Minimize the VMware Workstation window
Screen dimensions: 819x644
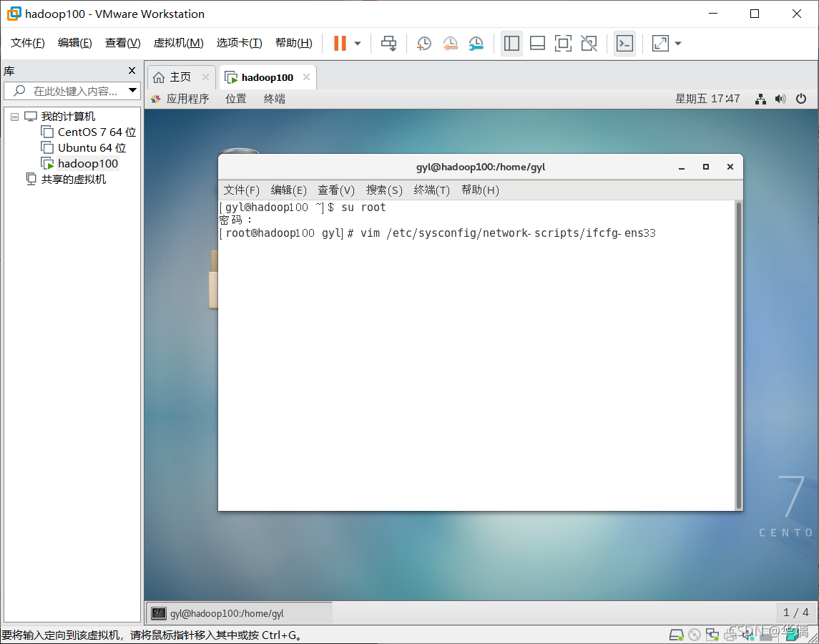(x=713, y=14)
